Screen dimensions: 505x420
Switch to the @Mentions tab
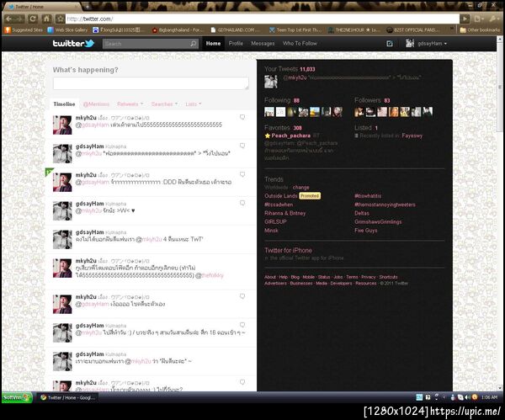(x=96, y=104)
